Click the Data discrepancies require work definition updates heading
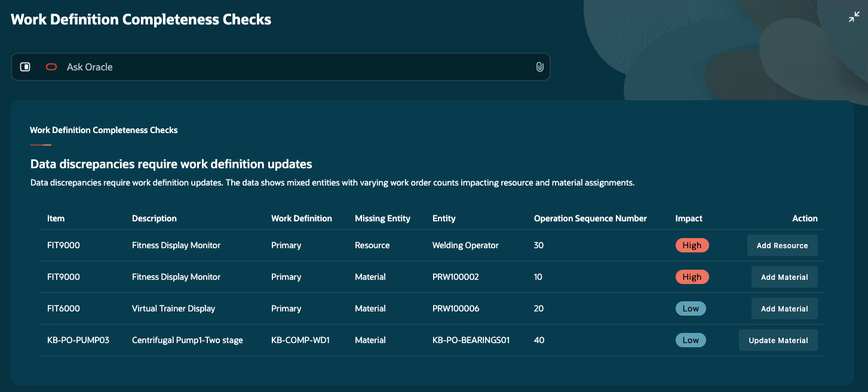868x392 pixels. 171,163
